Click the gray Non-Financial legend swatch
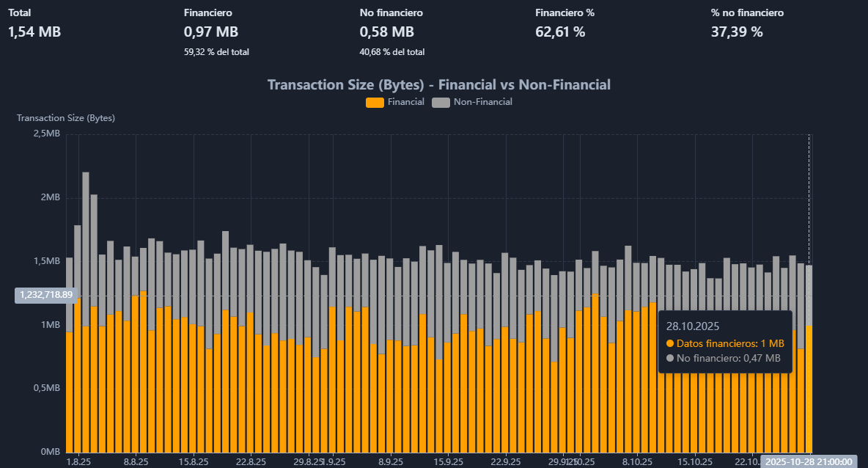 click(440, 103)
